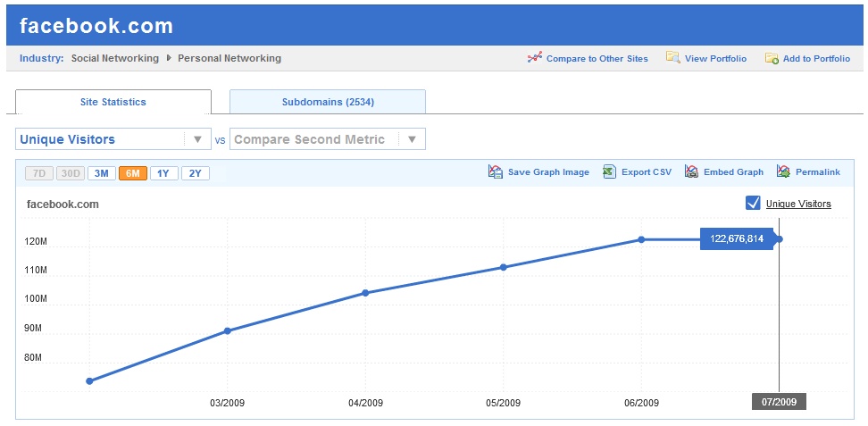The height and width of the screenshot is (426, 868).
Task: Switch to the Subdomains (2534) tab
Action: point(328,102)
